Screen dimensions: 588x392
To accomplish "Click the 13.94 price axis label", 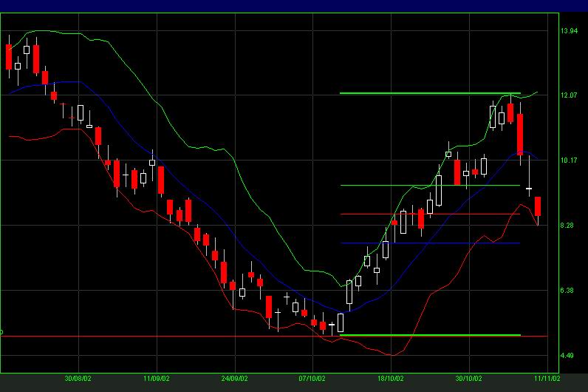I will 570,31.
